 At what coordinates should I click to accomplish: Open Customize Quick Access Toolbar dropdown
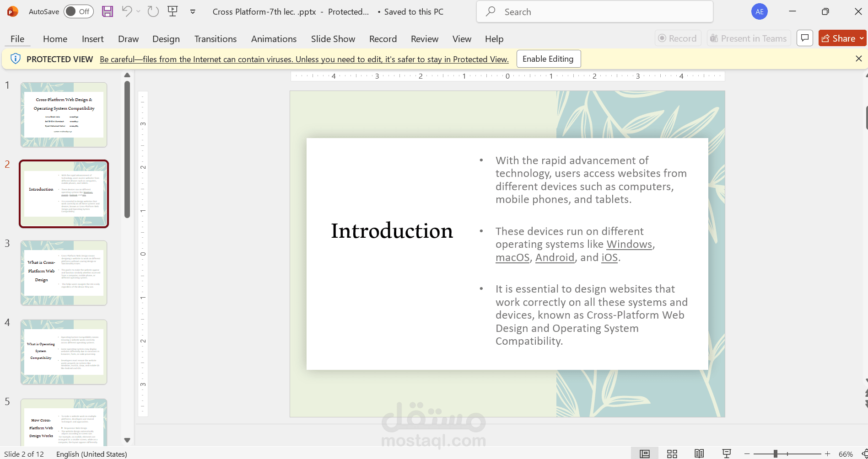click(193, 11)
